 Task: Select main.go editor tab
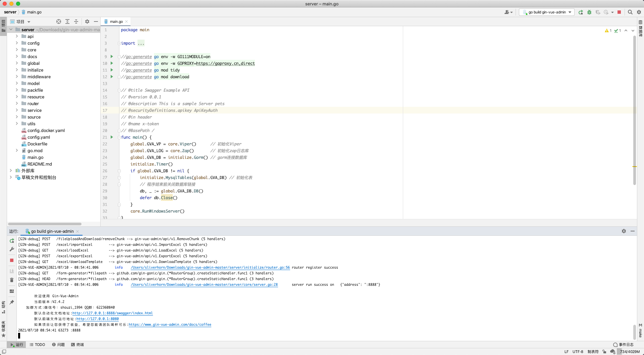pos(116,21)
